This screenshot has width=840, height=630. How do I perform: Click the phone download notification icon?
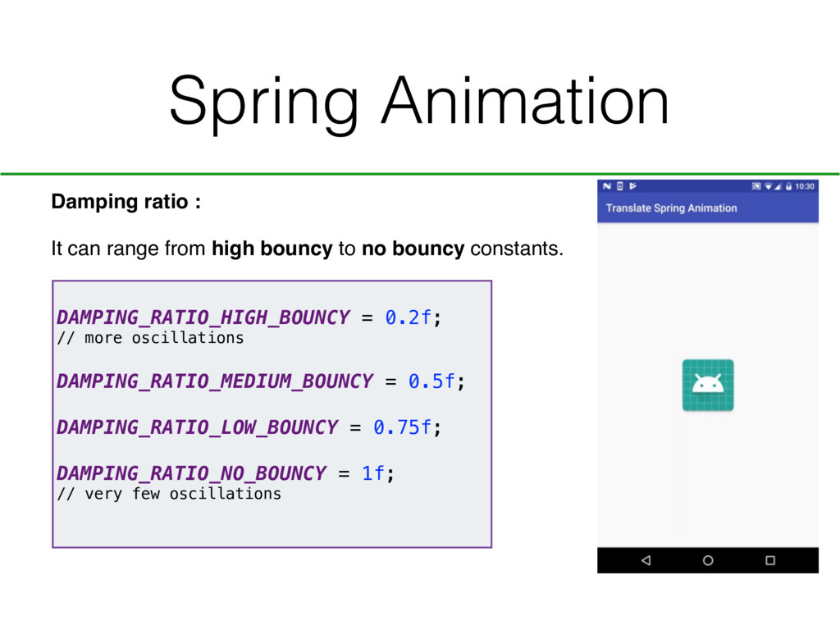pos(620,186)
